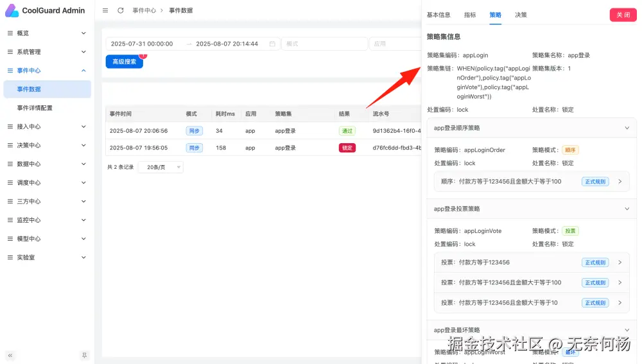Screen dimensions: 642x364
Task: Click the pin icon at sidebar bottom
Action: tap(84, 356)
